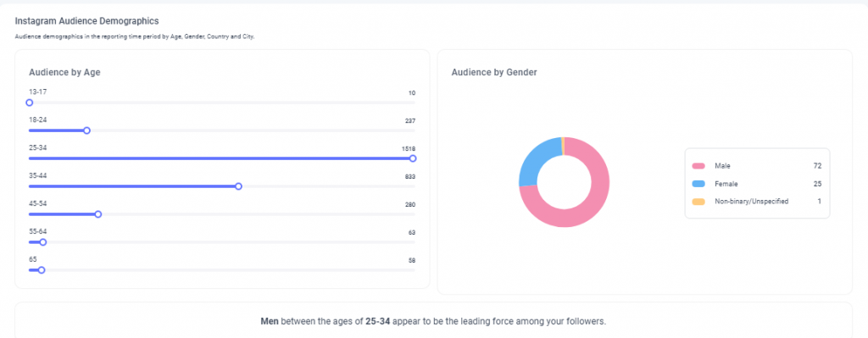Click the 58 count value
The height and width of the screenshot is (338, 868).
click(412, 260)
